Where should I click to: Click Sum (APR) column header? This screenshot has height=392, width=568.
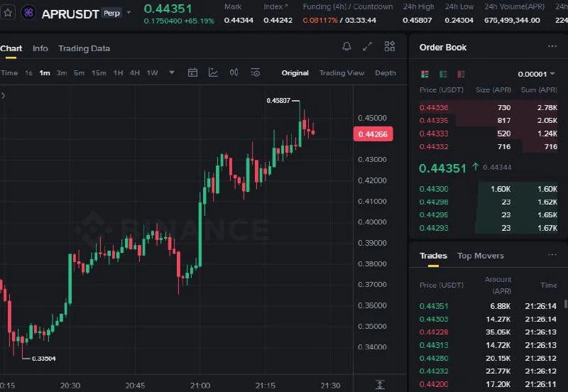(539, 90)
